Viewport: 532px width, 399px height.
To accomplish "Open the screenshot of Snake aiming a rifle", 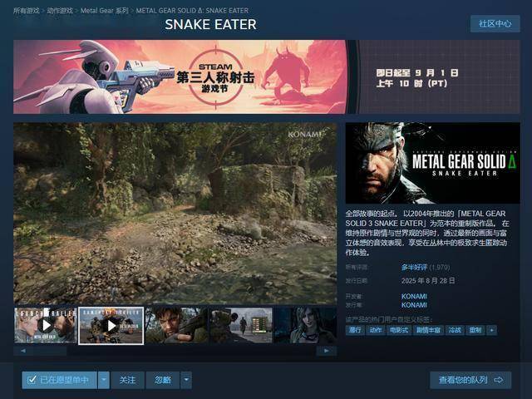I will [x=176, y=326].
